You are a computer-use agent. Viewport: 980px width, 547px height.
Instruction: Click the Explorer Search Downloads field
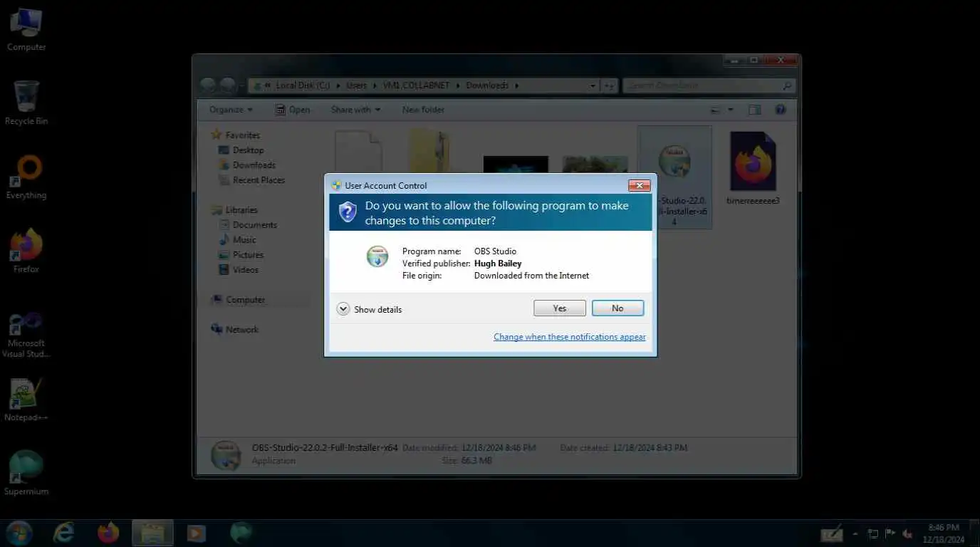[709, 85]
